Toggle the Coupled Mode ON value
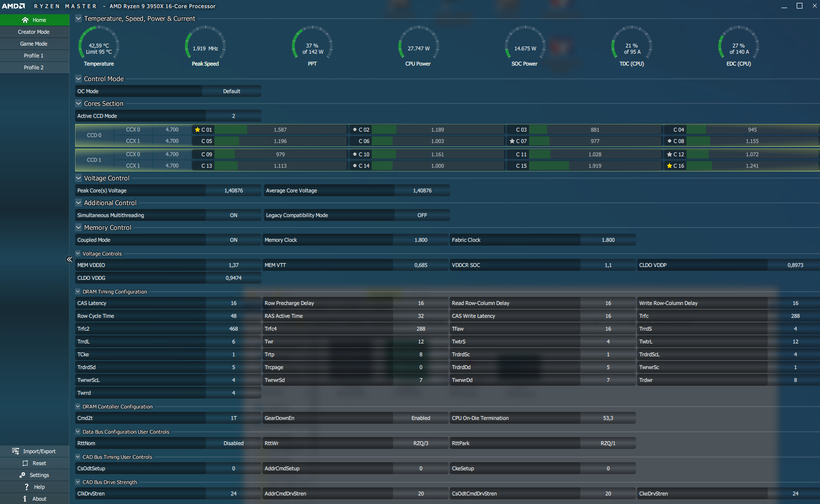 click(233, 240)
